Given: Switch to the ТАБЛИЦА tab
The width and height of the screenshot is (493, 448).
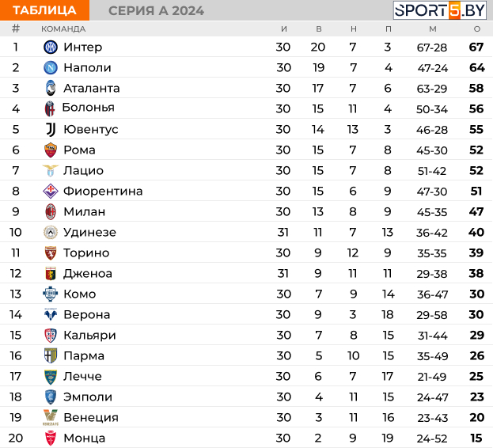Looking at the screenshot, I should (44, 10).
